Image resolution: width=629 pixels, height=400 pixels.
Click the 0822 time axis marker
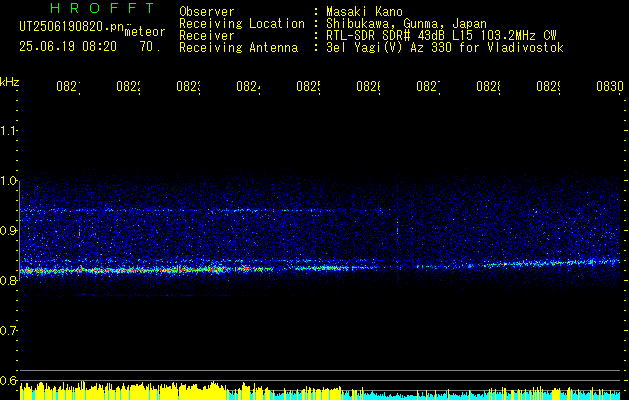click(128, 87)
